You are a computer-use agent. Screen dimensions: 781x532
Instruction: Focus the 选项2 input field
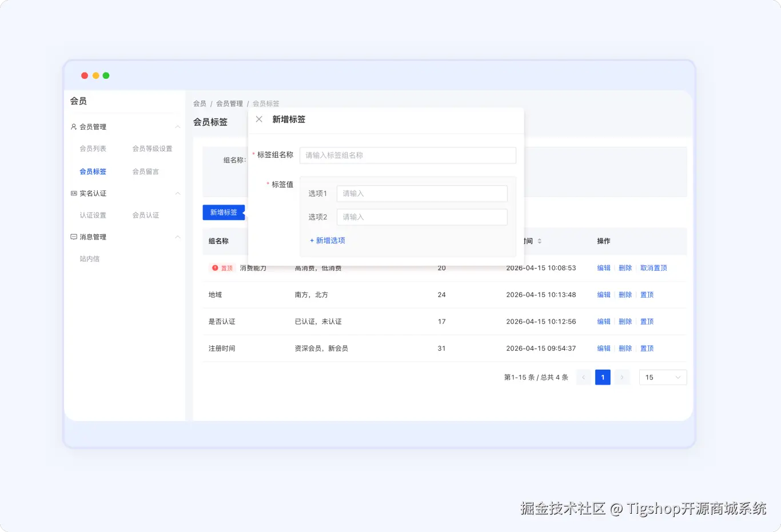[422, 217]
